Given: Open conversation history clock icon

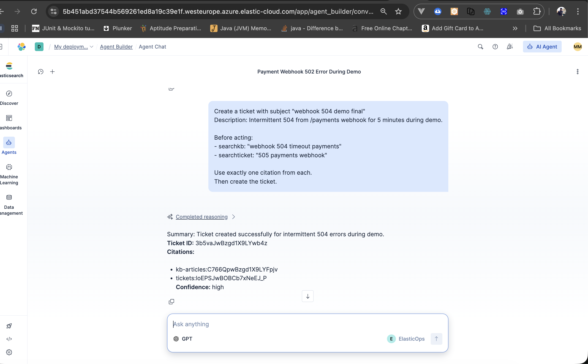Looking at the screenshot, I should point(41,72).
